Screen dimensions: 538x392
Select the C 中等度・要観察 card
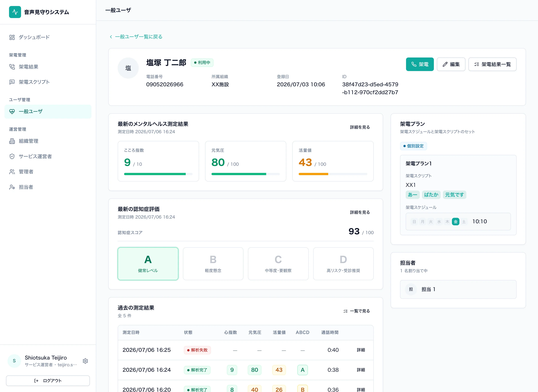(278, 264)
